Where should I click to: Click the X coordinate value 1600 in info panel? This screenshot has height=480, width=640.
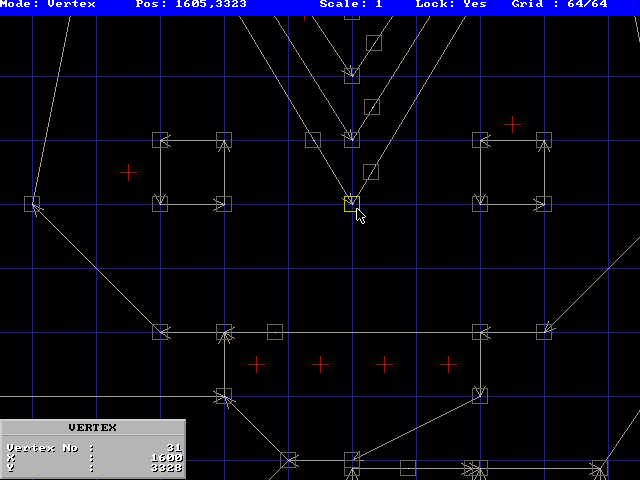point(166,457)
